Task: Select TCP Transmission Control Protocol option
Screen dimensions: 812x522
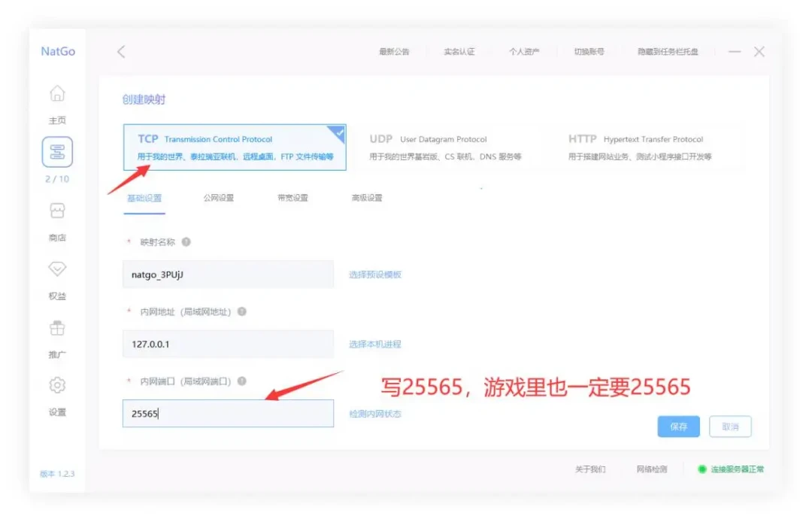Action: pos(235,147)
